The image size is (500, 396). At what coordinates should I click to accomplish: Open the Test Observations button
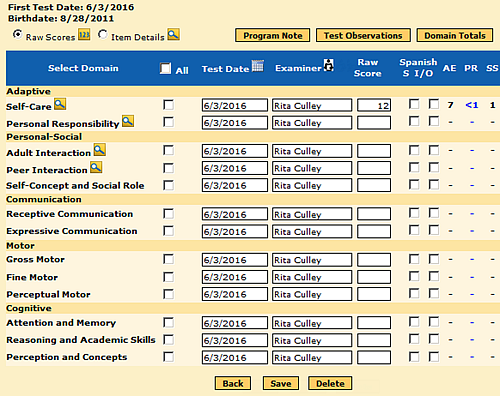tap(363, 35)
